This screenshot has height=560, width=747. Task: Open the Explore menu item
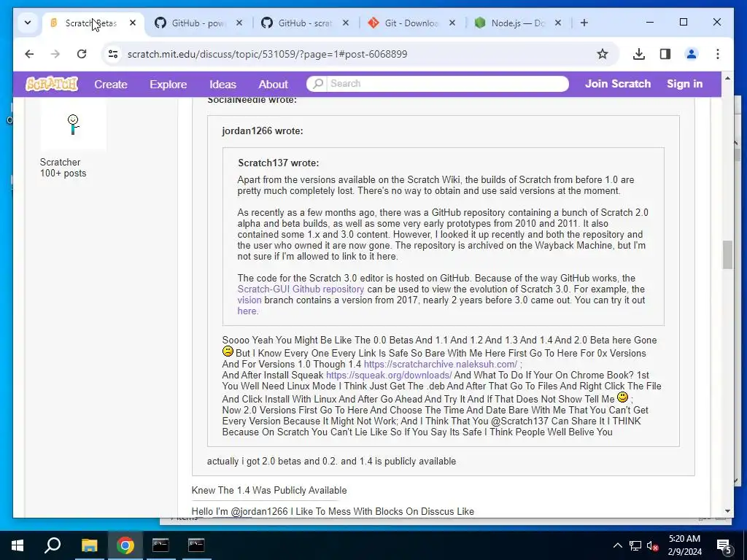pos(169,85)
